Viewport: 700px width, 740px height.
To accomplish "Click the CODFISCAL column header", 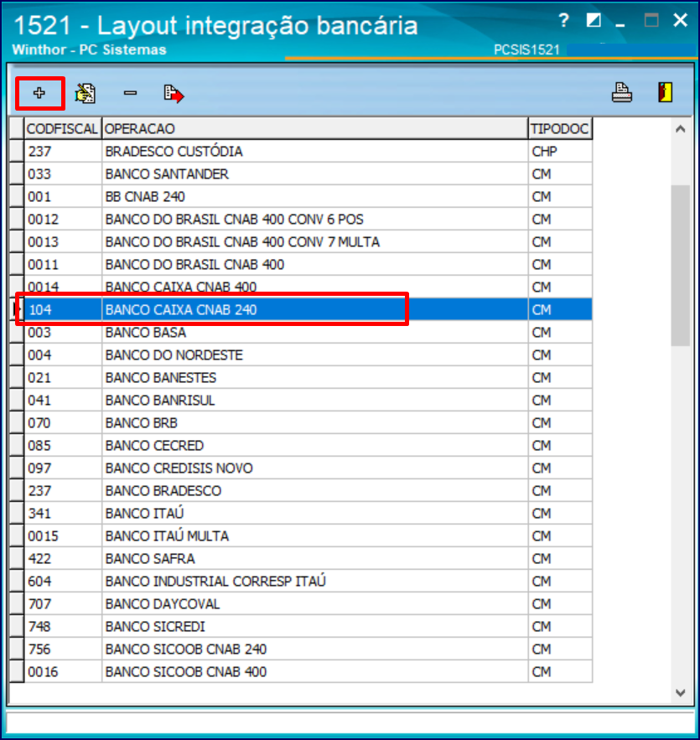I will (x=62, y=128).
